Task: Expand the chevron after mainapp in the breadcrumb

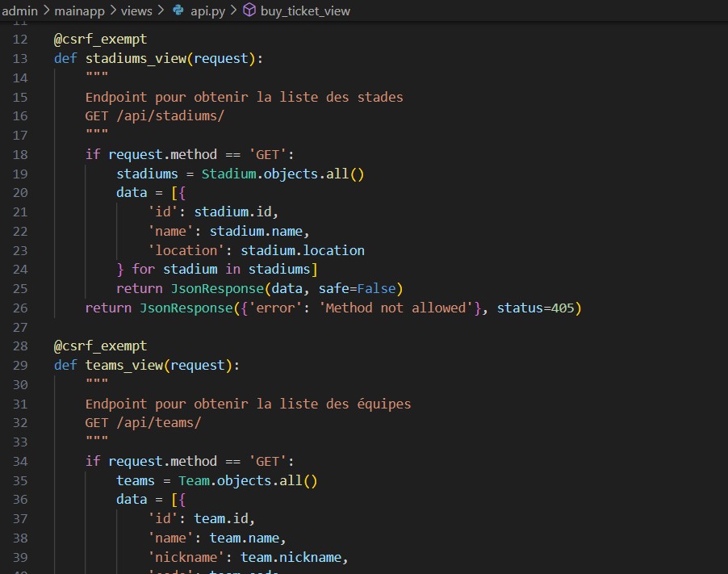Action: point(113,10)
